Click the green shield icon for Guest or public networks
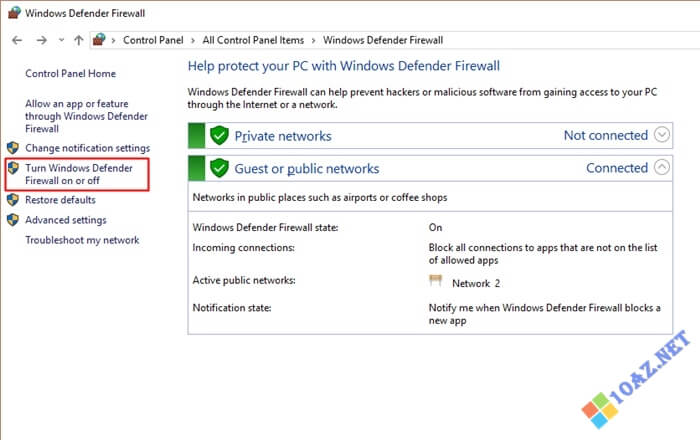Image resolution: width=700 pixels, height=440 pixels. (219, 168)
